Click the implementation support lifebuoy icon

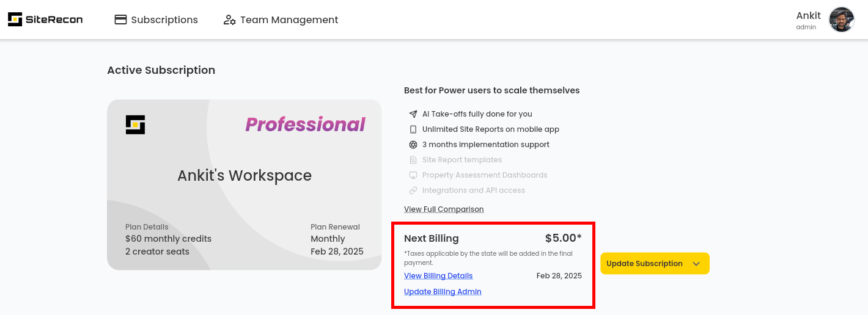(x=413, y=145)
